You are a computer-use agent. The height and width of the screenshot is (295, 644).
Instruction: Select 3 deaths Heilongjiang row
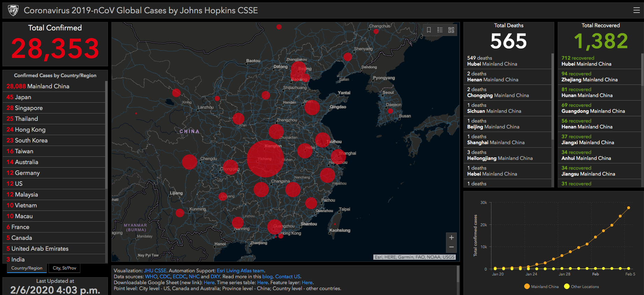pos(507,155)
